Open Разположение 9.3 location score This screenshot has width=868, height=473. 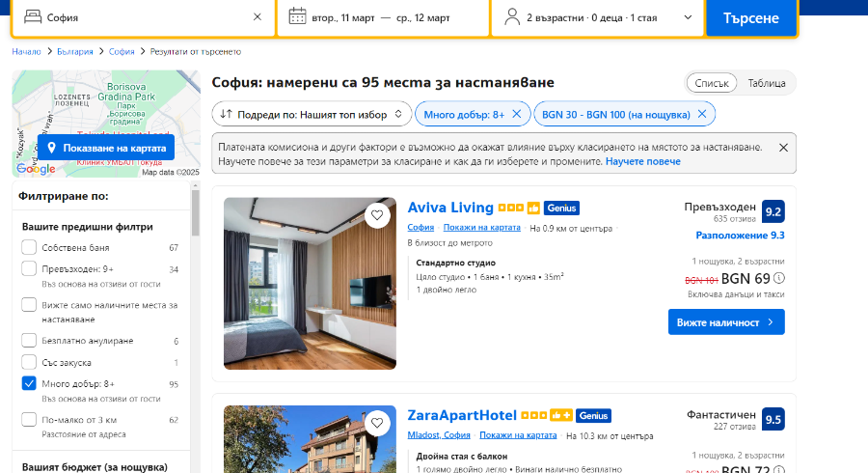740,236
